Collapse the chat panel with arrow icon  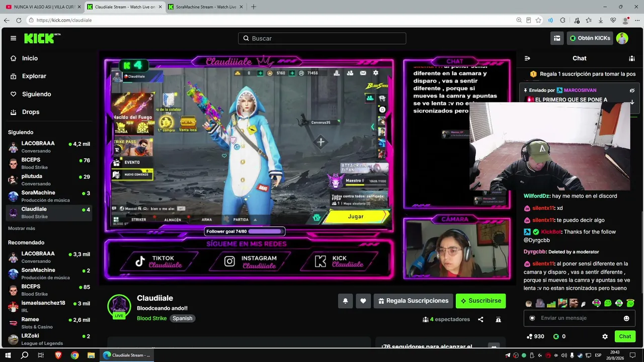click(527, 58)
